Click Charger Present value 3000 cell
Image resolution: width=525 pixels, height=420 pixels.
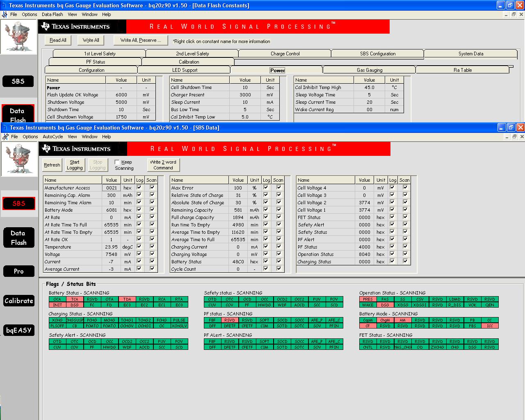pyautogui.click(x=245, y=95)
